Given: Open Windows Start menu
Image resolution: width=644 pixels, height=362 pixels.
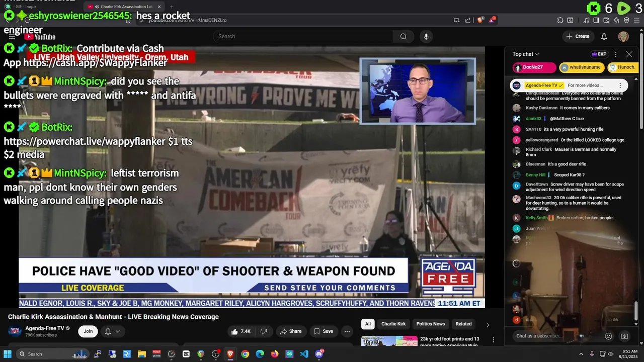Looking at the screenshot, I should [x=8, y=354].
